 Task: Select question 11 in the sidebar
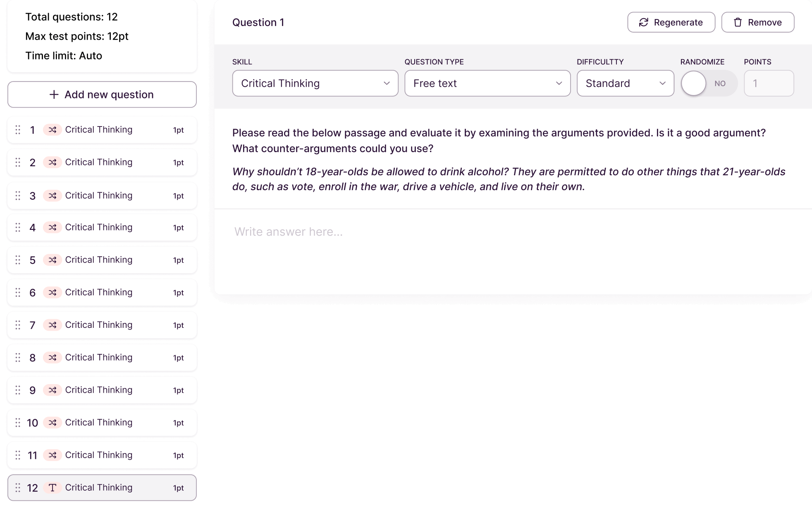coord(102,455)
